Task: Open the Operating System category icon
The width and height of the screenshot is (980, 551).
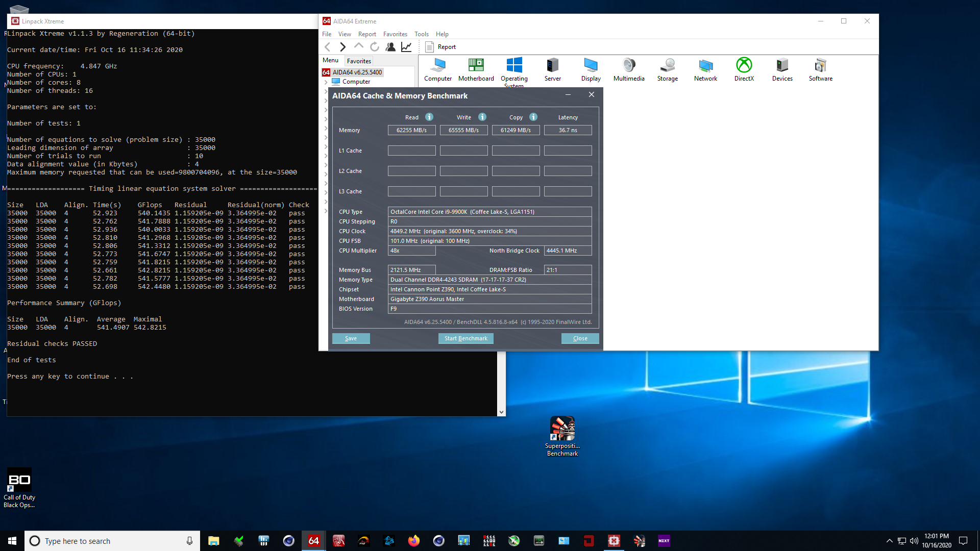Action: pos(514,72)
